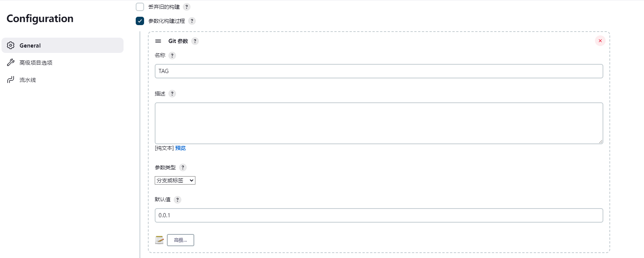The height and width of the screenshot is (258, 644).
Task: Enable the 丢弃旧的构建 checkbox
Action: 140,7
